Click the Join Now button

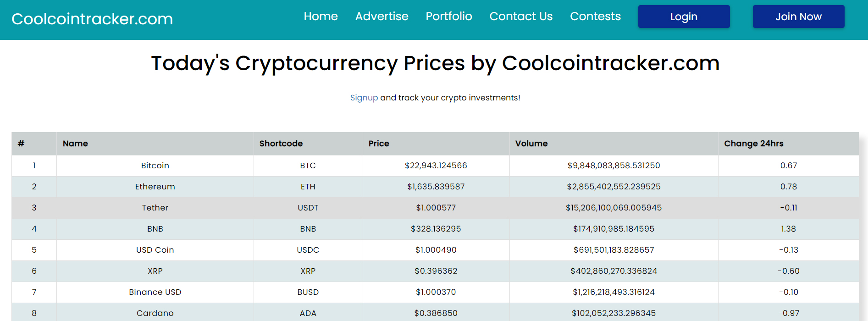point(798,17)
